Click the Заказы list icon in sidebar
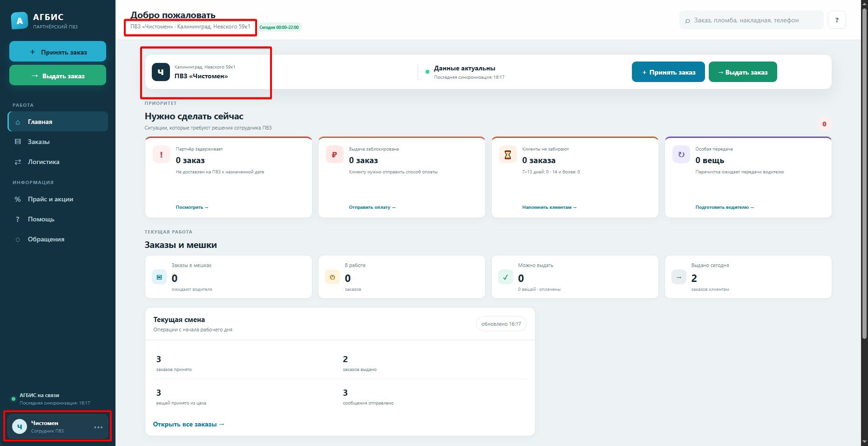The width and height of the screenshot is (868, 446). point(18,142)
